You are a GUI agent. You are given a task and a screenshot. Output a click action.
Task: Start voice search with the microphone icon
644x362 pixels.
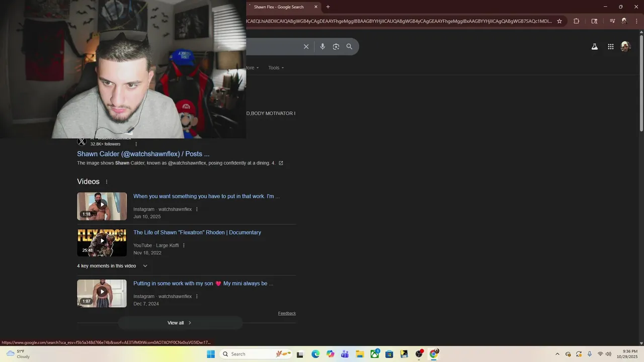click(x=323, y=47)
